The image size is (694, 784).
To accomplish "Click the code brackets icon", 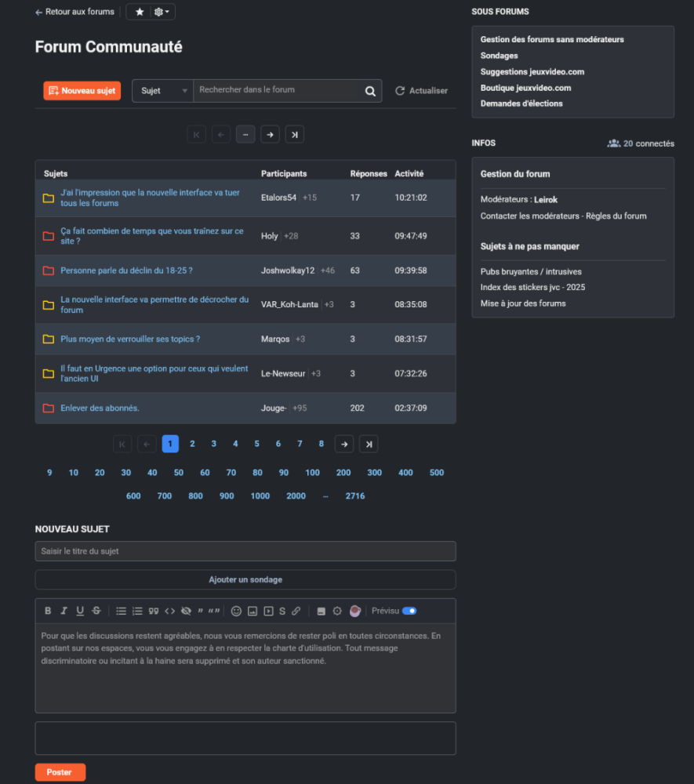I will (x=169, y=611).
